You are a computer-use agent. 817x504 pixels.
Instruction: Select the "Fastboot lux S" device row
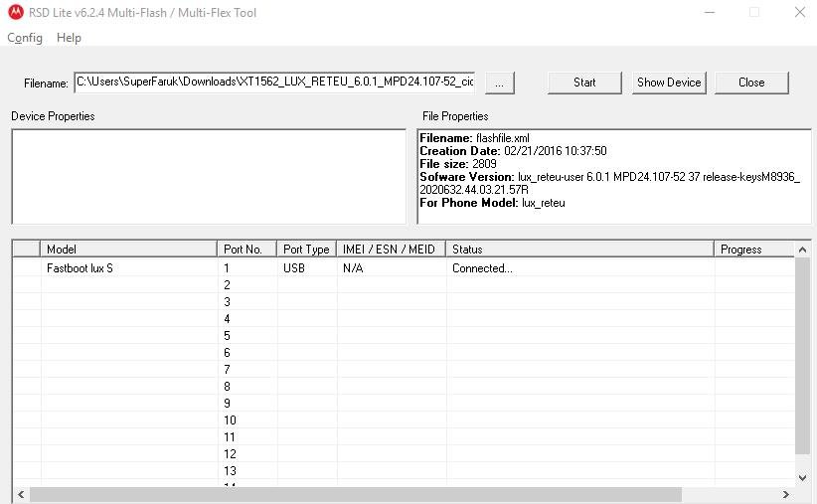404,267
